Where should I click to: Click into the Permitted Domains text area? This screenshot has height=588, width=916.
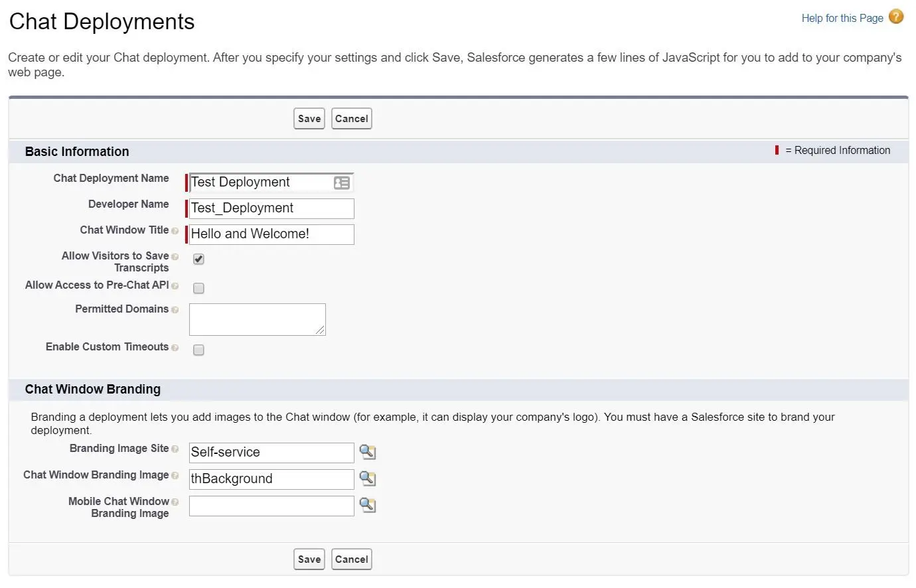point(258,319)
